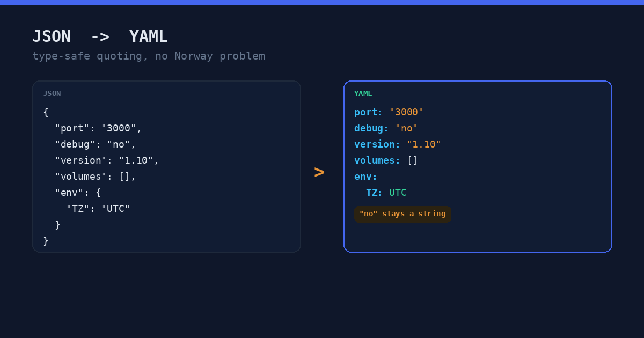Select the "debug": "no" JSON line
Viewport: 644px width, 338px height.
96,144
